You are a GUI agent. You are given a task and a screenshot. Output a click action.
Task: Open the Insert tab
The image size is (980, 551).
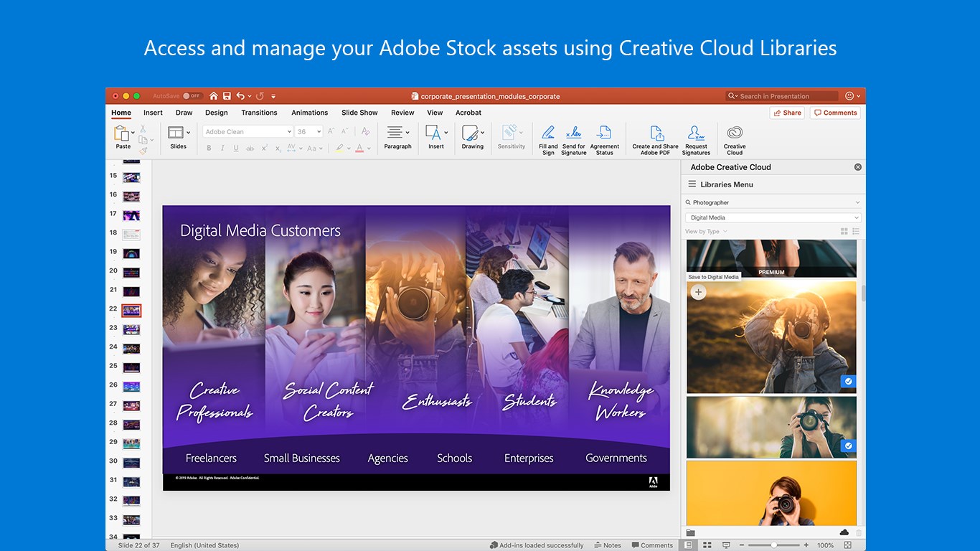coord(153,113)
